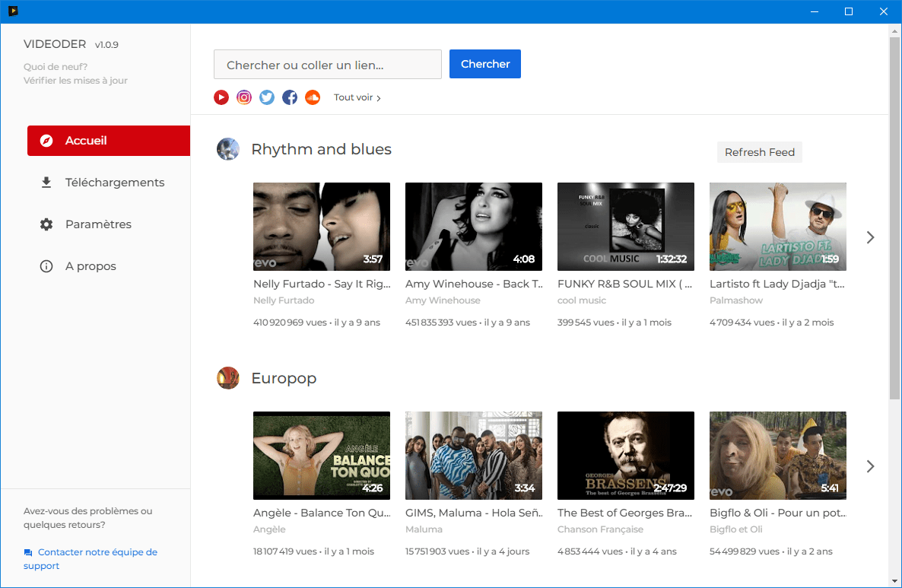Click the vertical scrollbar thumb
Screen dimensions: 902x588
coord(894,218)
